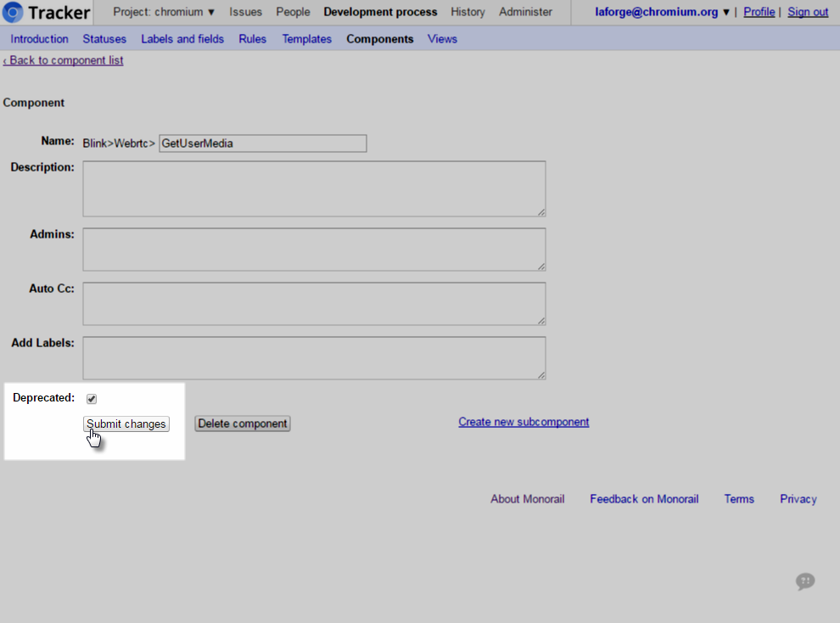The image size is (840, 623).
Task: Uncheck the Deprecated checkbox
Action: [92, 399]
